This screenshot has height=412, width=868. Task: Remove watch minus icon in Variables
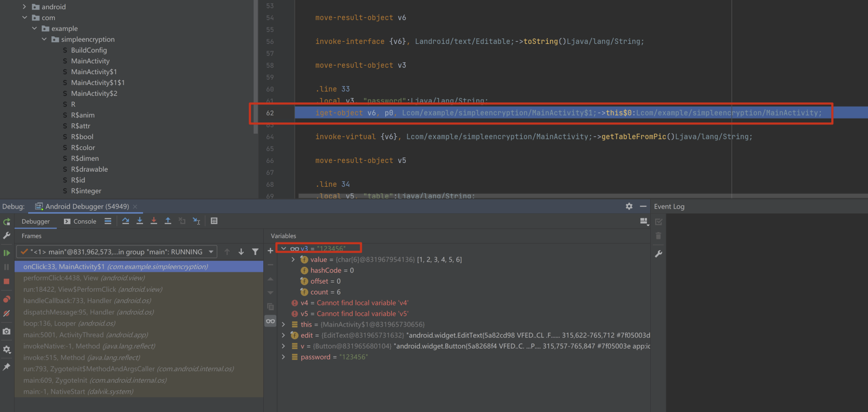tap(270, 265)
